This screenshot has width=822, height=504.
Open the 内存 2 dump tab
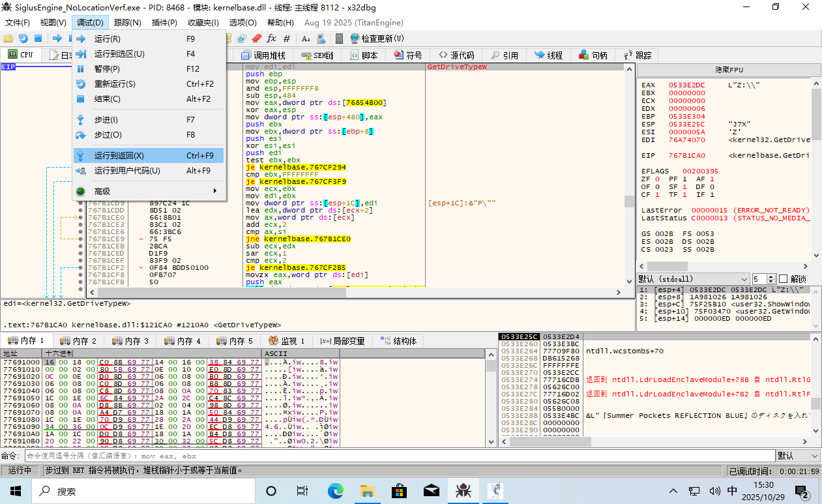pos(78,340)
